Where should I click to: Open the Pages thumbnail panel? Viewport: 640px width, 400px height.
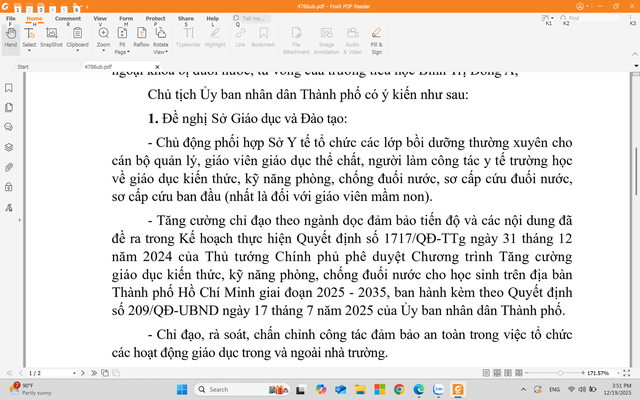point(8,109)
